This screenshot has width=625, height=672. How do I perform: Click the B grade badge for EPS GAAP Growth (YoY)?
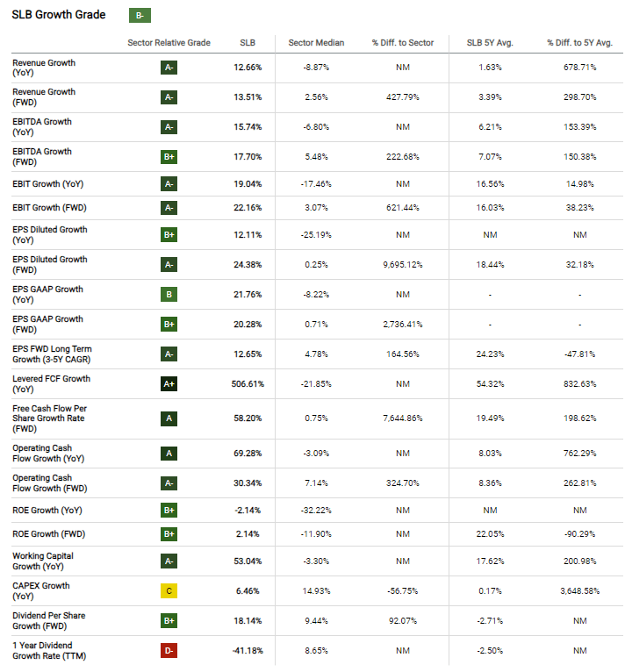169,294
